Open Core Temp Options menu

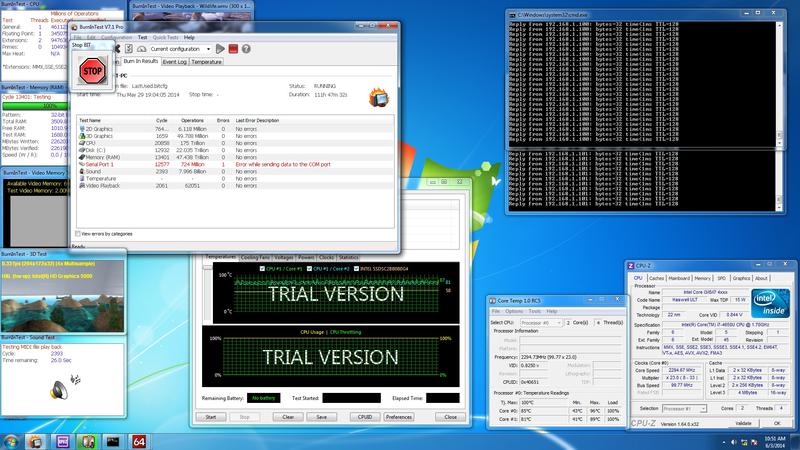click(514, 311)
